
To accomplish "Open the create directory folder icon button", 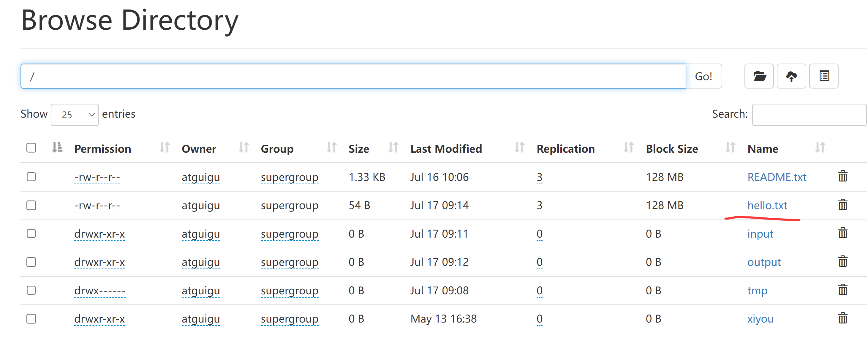I will [x=759, y=76].
